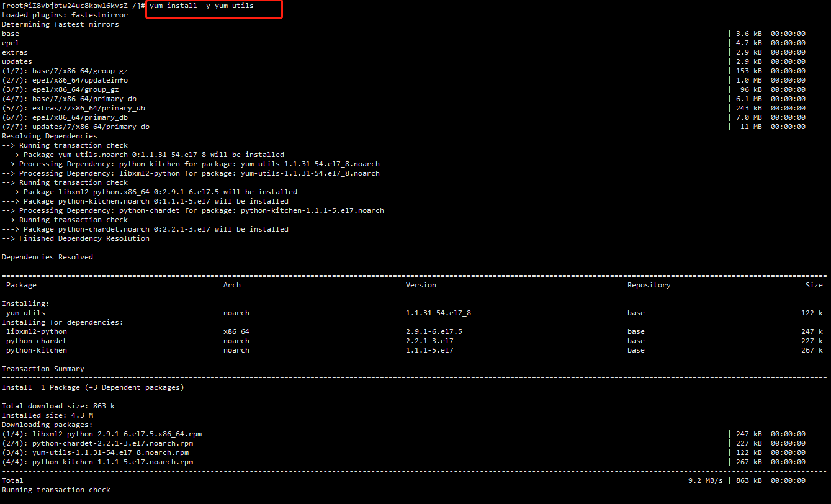
Task: Click version '2.2.1-3.el7' in table
Action: click(429, 341)
